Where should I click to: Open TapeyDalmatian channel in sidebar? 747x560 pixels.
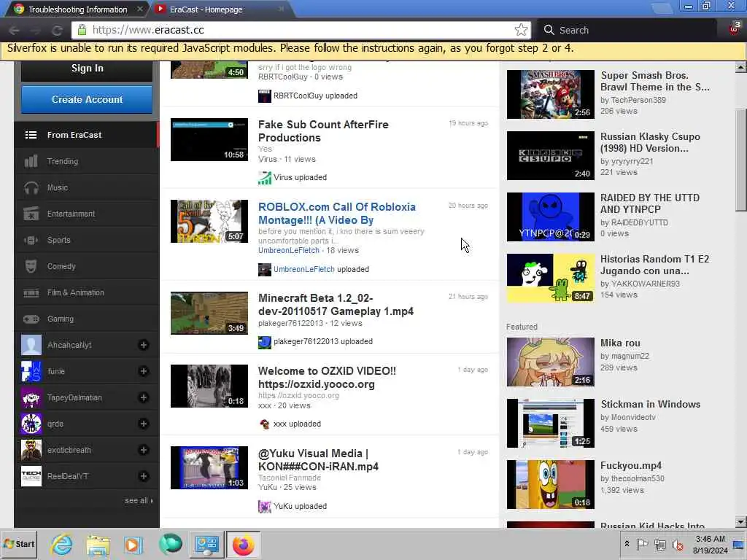[x=74, y=397]
